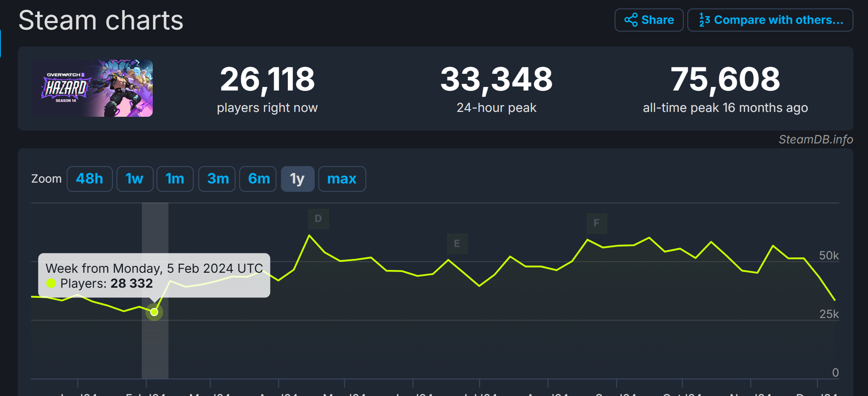Click the Steam charts heading
Viewport: 868px width, 396px height.
101,20
